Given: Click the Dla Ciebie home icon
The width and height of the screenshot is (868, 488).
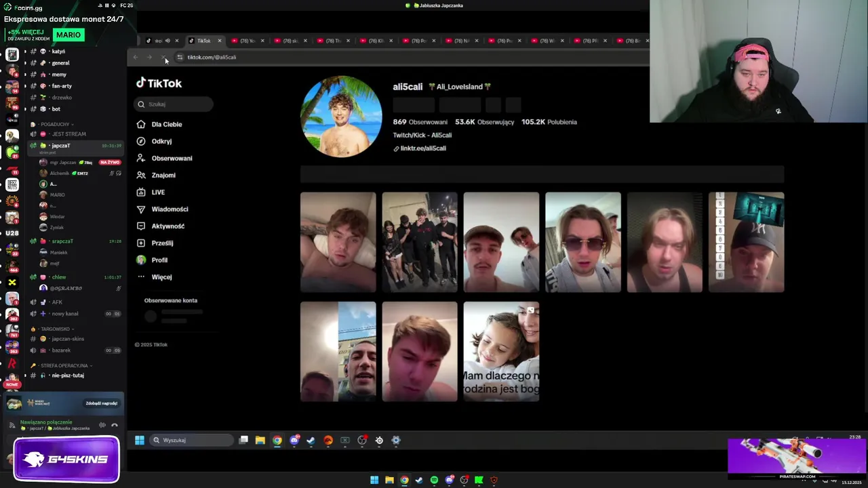Looking at the screenshot, I should 141,125.
